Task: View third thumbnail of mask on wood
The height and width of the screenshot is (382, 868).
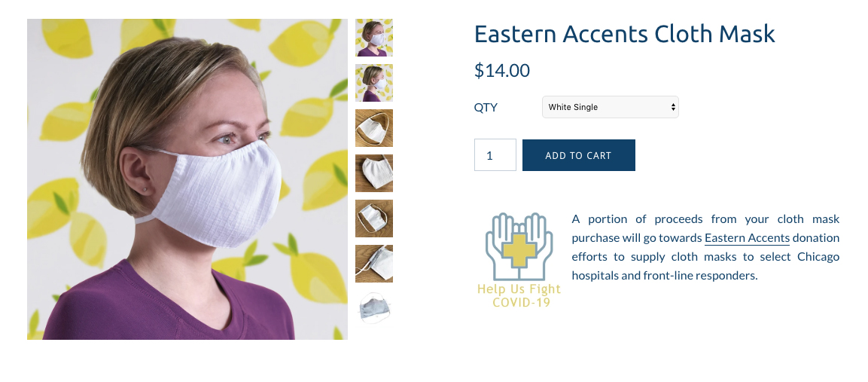Action: tap(374, 128)
